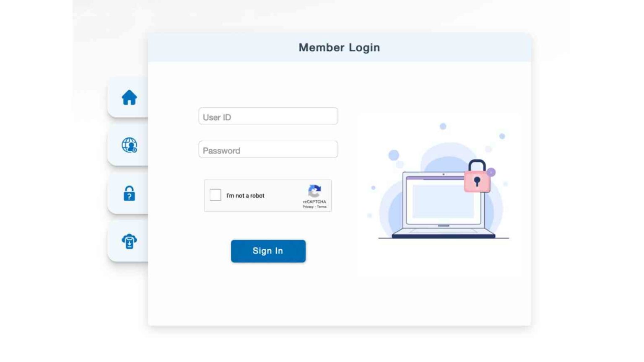Click the pink padlock on the laptop illustration
This screenshot has width=644, height=362.
coord(477,176)
